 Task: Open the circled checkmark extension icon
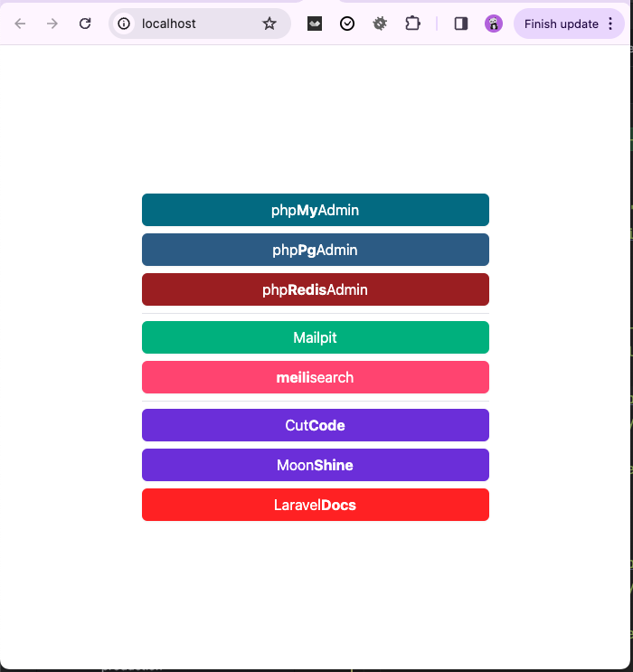pos(347,24)
